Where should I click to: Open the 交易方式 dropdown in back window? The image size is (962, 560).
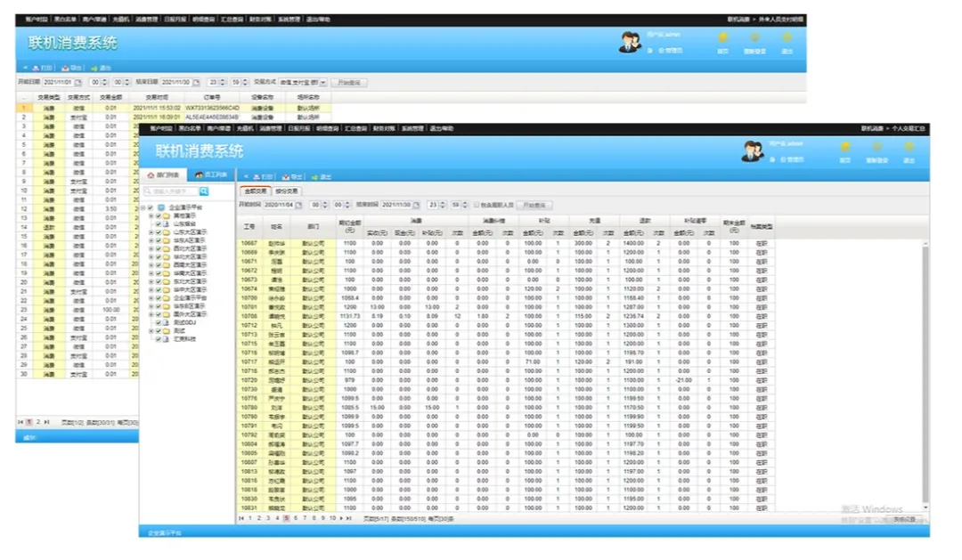pyautogui.click(x=303, y=83)
